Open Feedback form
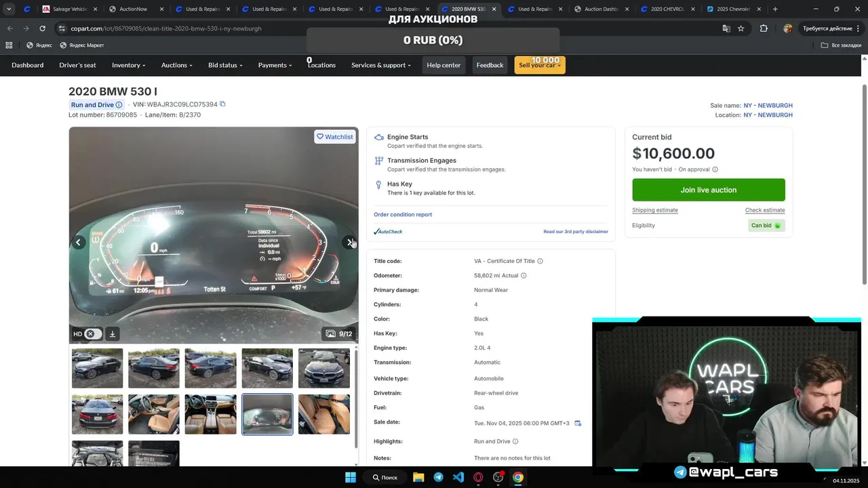868x488 pixels. 490,65
